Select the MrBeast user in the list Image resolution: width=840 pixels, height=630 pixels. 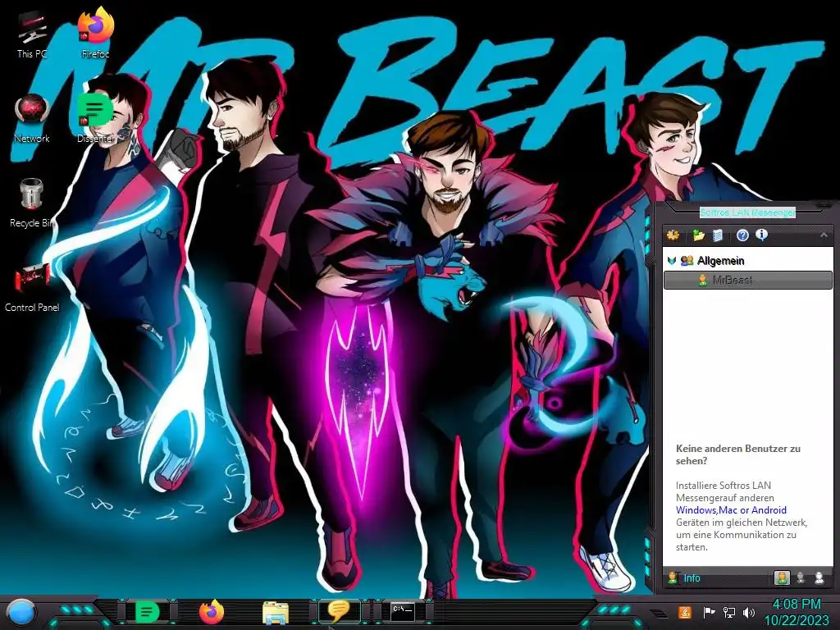coord(748,280)
